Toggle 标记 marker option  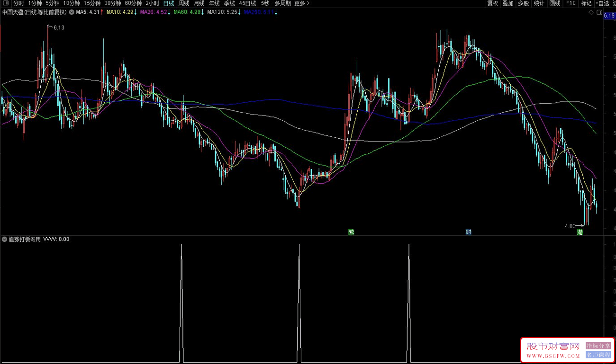click(x=586, y=3)
